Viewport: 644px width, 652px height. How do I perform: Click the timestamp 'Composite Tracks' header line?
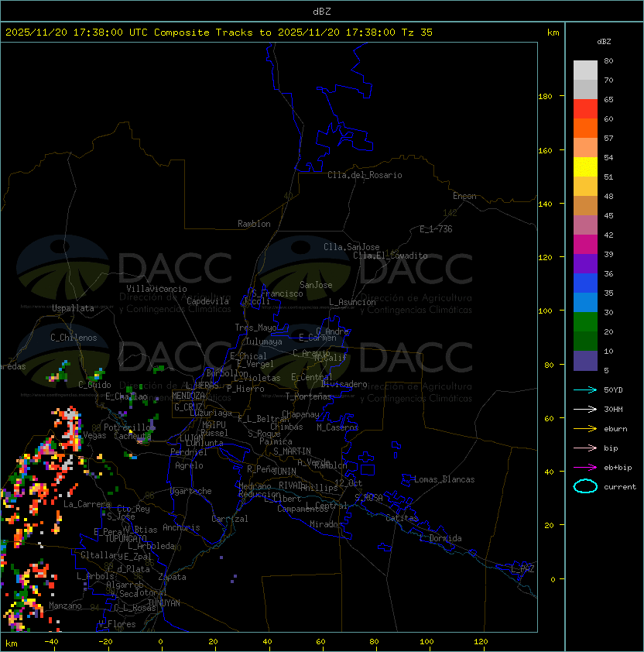(x=219, y=33)
